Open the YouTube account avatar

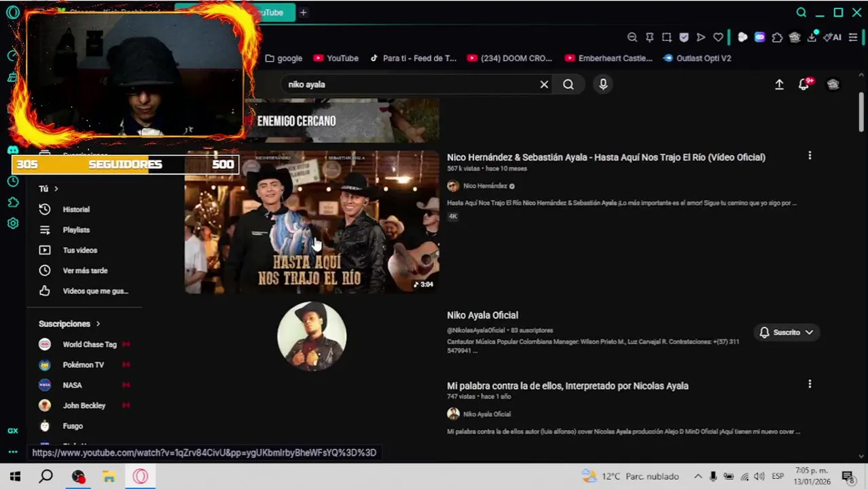tap(833, 84)
